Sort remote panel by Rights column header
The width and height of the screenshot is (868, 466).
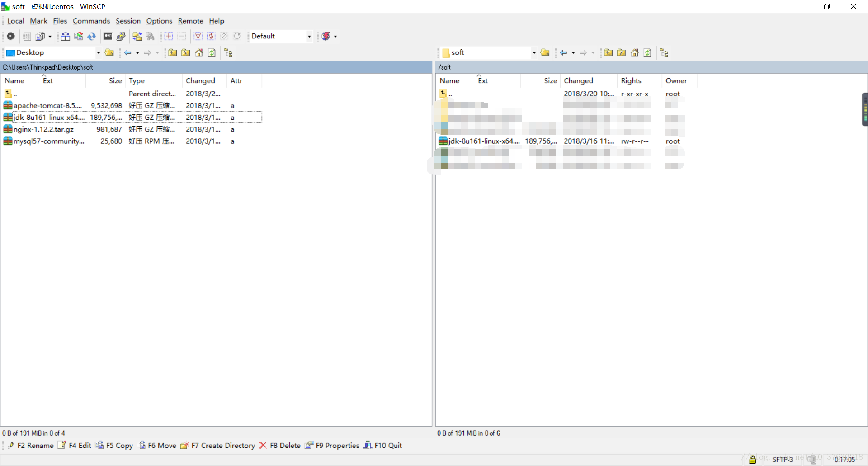[x=639, y=80]
